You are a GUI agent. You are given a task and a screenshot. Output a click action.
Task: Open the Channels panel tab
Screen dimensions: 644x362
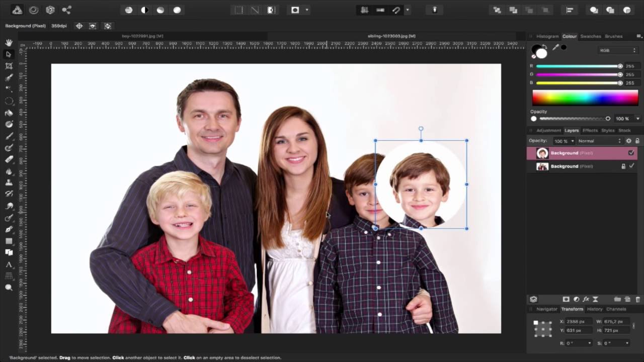(x=616, y=309)
